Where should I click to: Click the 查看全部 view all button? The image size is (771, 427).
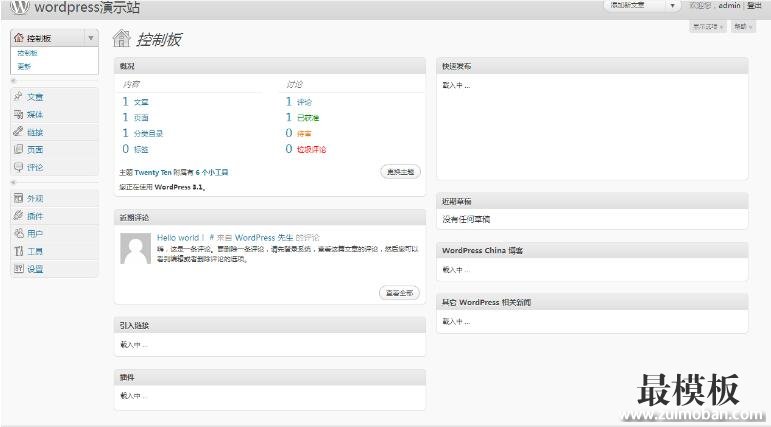coord(399,293)
